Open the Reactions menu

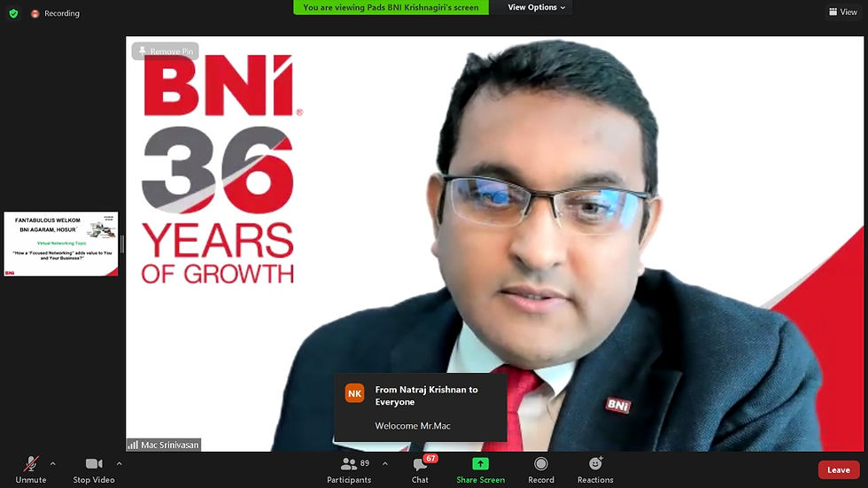(x=595, y=469)
